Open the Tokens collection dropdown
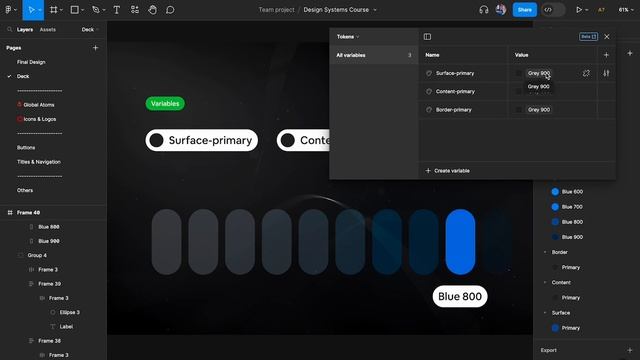640x360 pixels. point(348,37)
